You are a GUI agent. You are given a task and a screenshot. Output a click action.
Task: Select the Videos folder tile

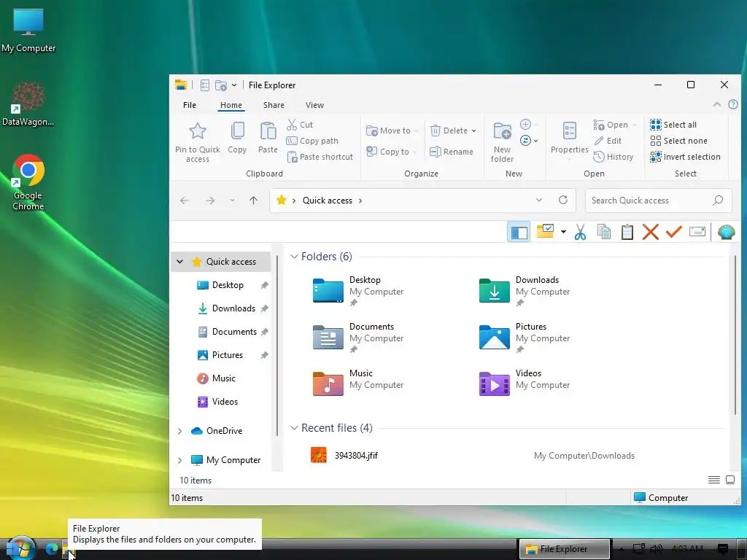click(x=524, y=383)
